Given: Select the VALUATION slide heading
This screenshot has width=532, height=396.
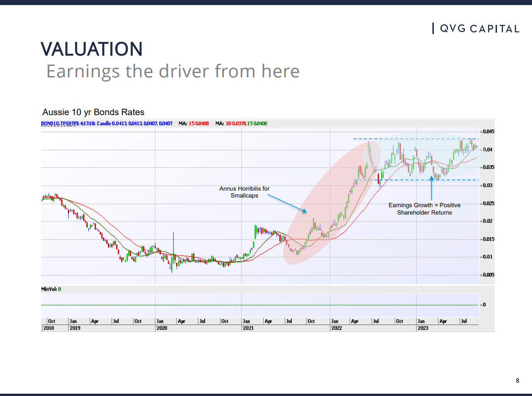Looking at the screenshot, I should tap(91, 49).
